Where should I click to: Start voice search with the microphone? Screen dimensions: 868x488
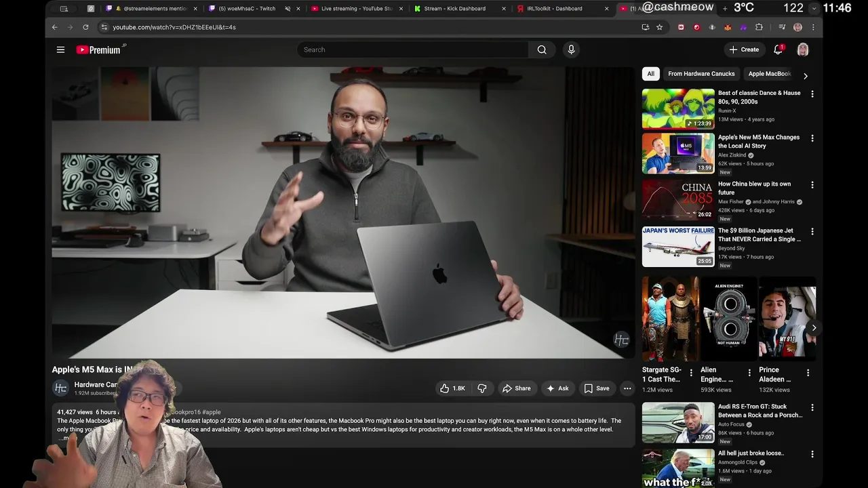[571, 49]
